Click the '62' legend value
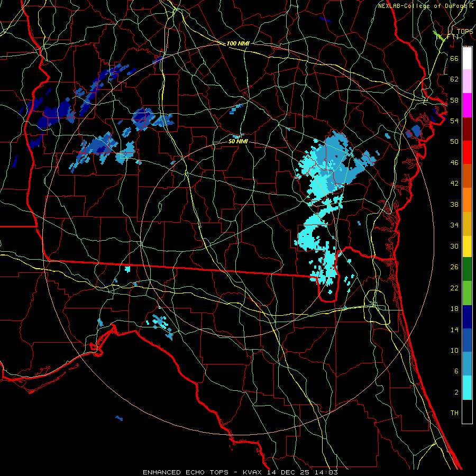 pos(454,79)
